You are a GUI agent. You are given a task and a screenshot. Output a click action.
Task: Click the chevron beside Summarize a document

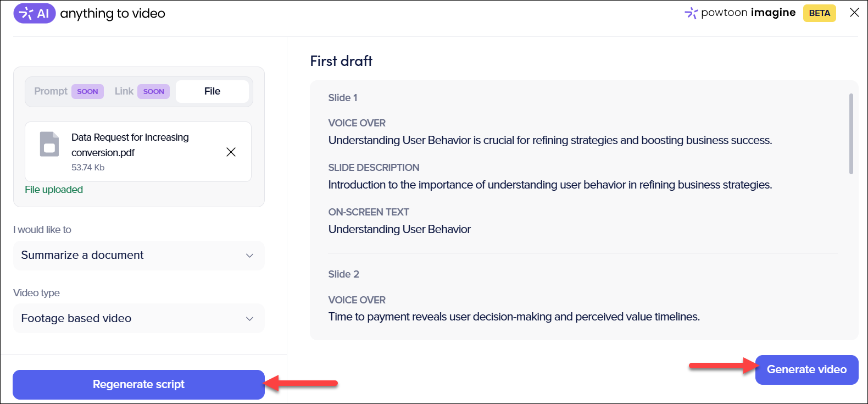coord(249,256)
